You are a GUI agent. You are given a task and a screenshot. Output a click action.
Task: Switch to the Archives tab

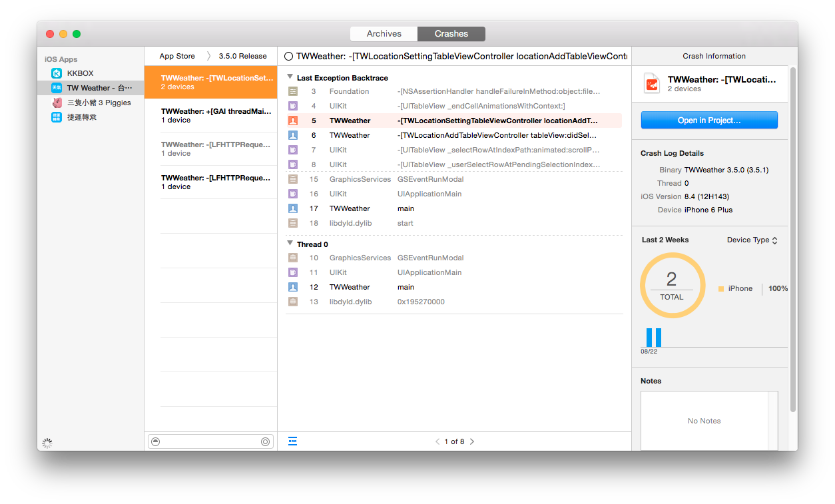pyautogui.click(x=384, y=34)
